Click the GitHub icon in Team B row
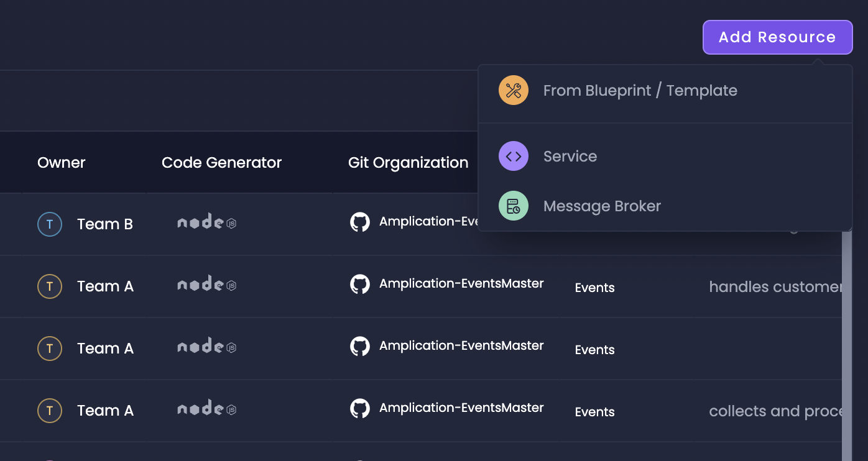The width and height of the screenshot is (868, 461). 360,222
